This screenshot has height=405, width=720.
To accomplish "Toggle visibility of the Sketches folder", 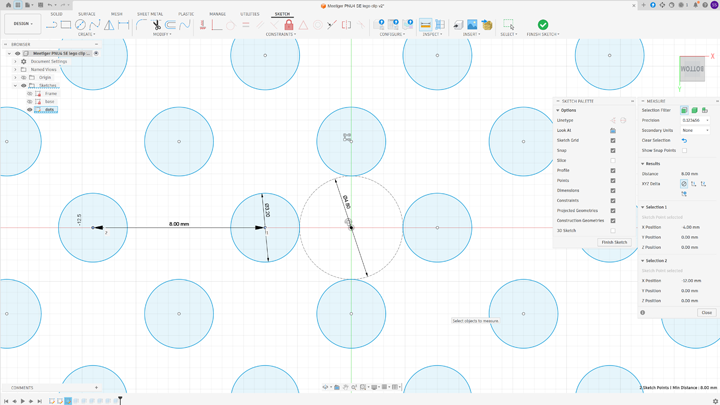I will (23, 85).
